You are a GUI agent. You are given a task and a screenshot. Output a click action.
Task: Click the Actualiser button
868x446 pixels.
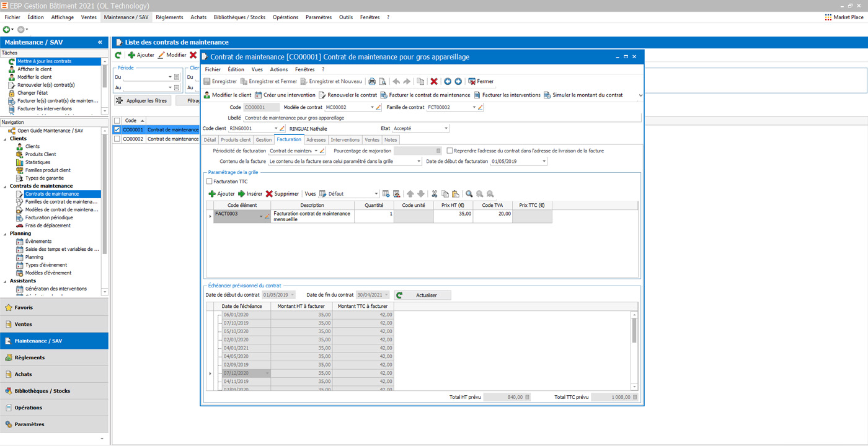click(x=422, y=295)
